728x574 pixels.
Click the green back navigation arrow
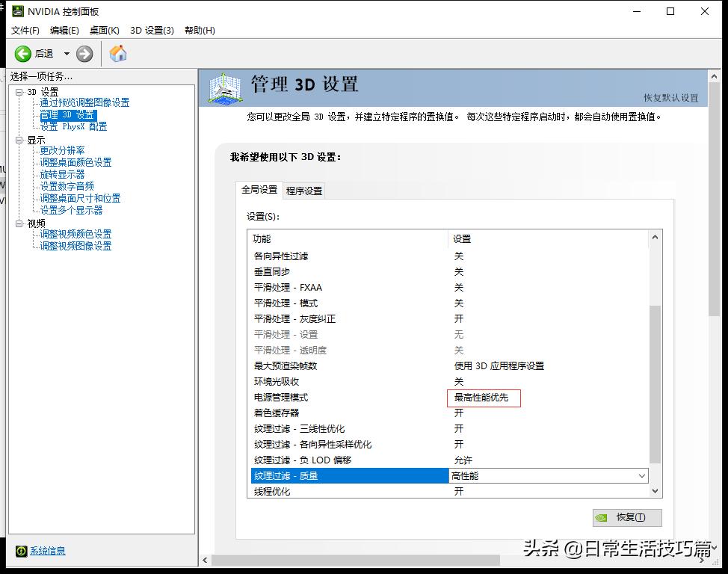[22, 53]
